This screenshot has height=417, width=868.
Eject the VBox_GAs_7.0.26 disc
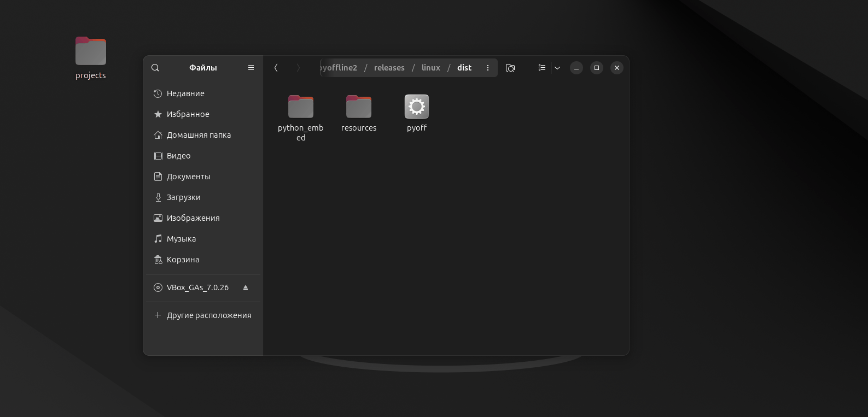(246, 287)
